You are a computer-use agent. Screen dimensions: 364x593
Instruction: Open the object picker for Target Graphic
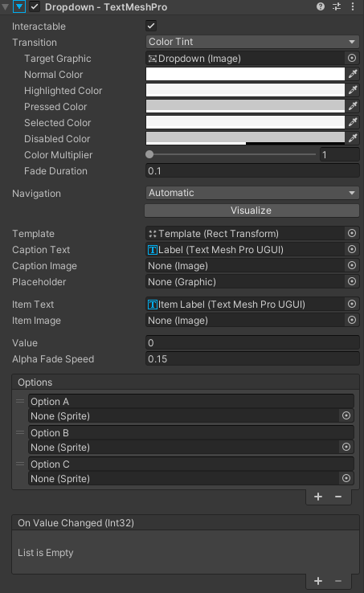tap(352, 58)
